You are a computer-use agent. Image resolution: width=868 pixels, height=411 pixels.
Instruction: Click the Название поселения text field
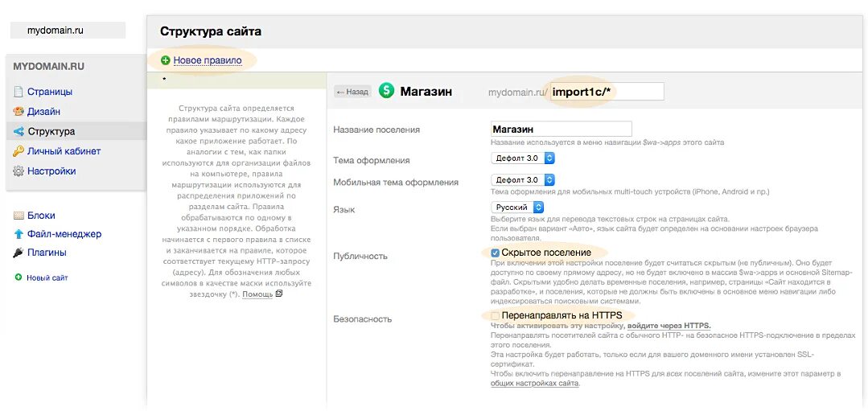[561, 129]
